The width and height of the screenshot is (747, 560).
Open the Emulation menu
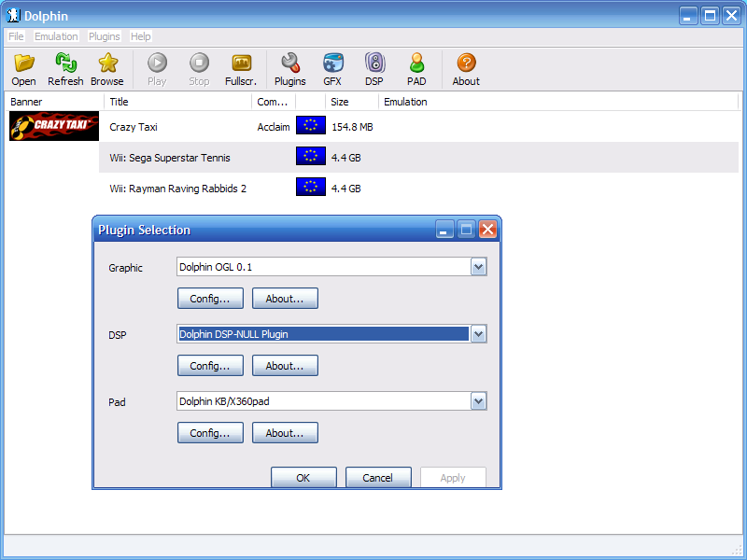click(x=56, y=36)
